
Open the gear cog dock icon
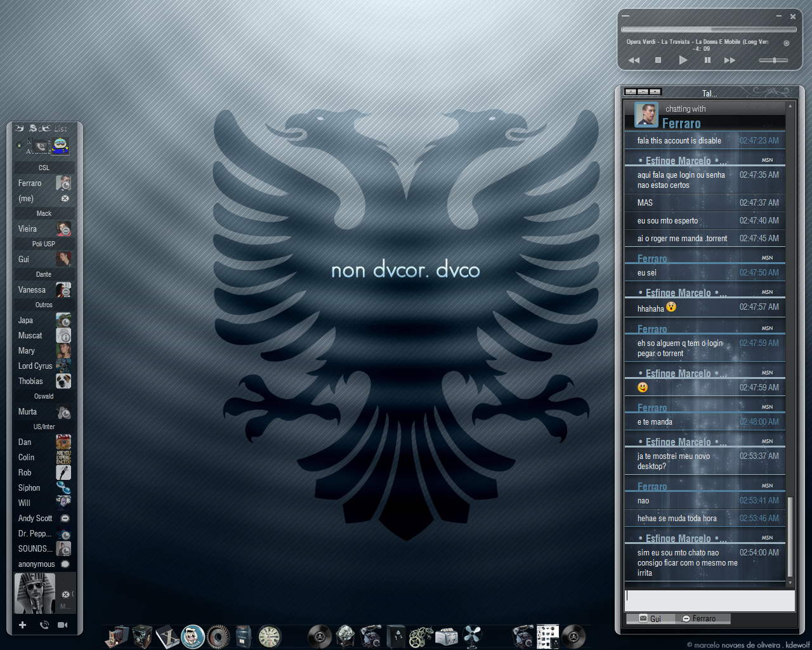point(218,636)
